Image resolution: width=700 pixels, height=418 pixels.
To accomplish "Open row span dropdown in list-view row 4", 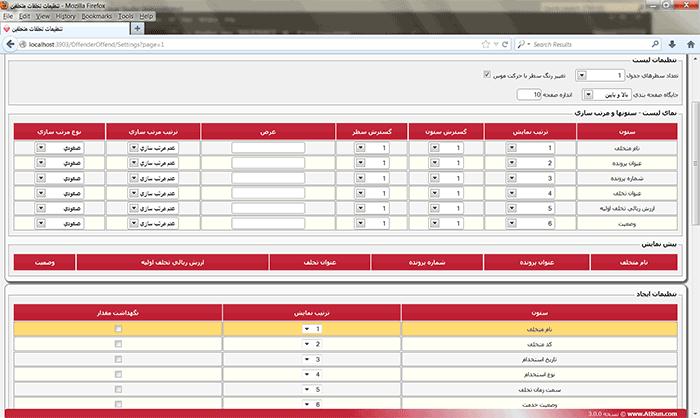I will pyautogui.click(x=372, y=193).
